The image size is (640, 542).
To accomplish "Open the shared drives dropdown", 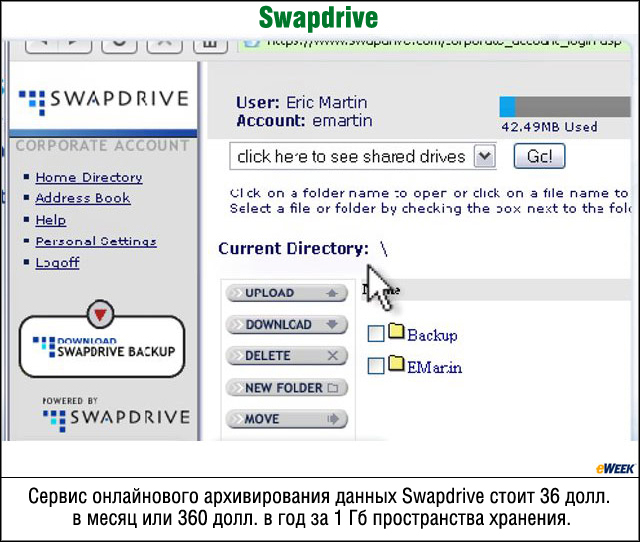I will click(362, 156).
